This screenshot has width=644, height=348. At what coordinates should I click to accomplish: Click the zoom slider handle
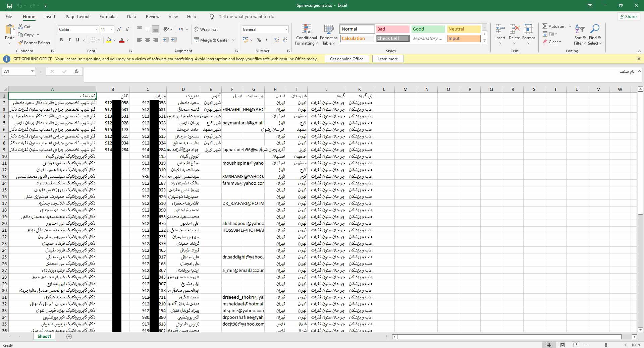pos(606,345)
